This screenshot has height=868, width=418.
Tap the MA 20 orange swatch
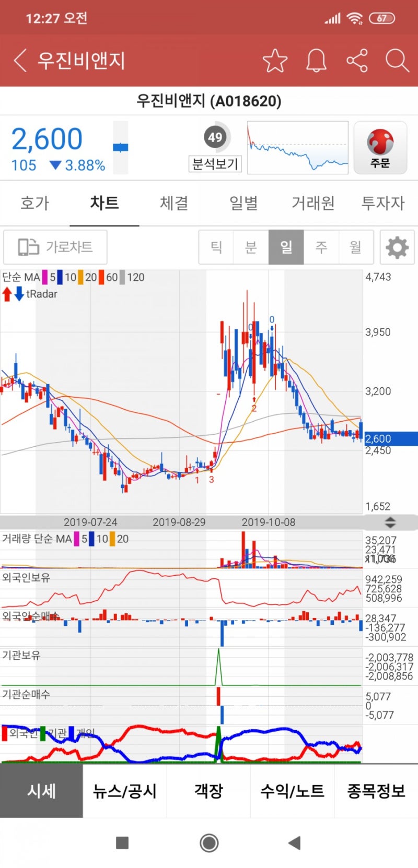point(81,277)
